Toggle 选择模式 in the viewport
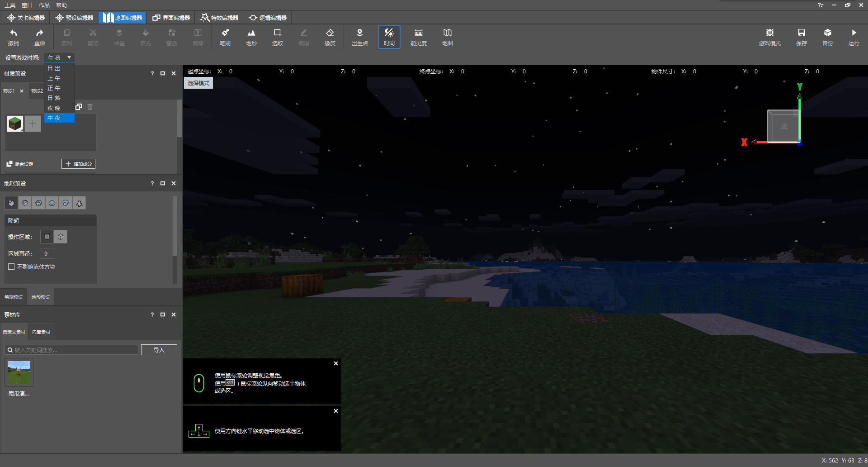The height and width of the screenshot is (467, 868). tap(198, 83)
